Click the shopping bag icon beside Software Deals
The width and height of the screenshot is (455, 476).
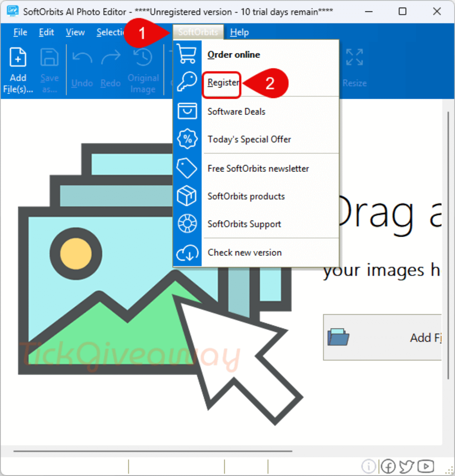click(x=187, y=111)
